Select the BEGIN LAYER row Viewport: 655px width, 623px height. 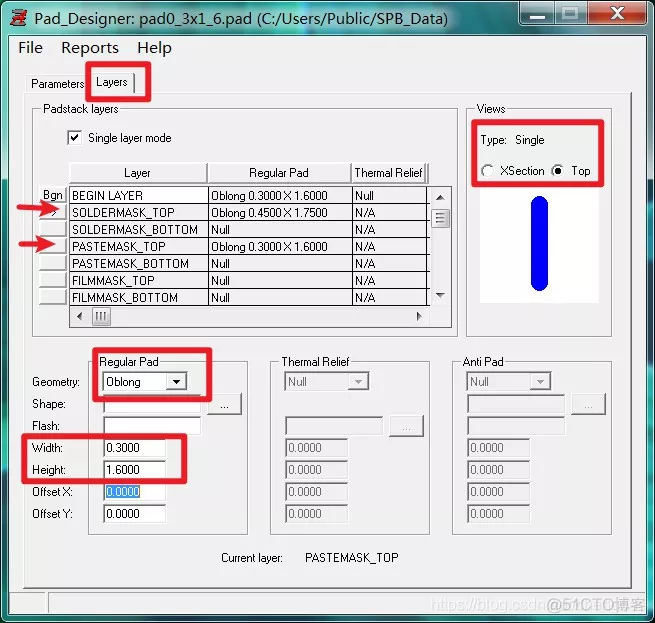pyautogui.click(x=248, y=195)
